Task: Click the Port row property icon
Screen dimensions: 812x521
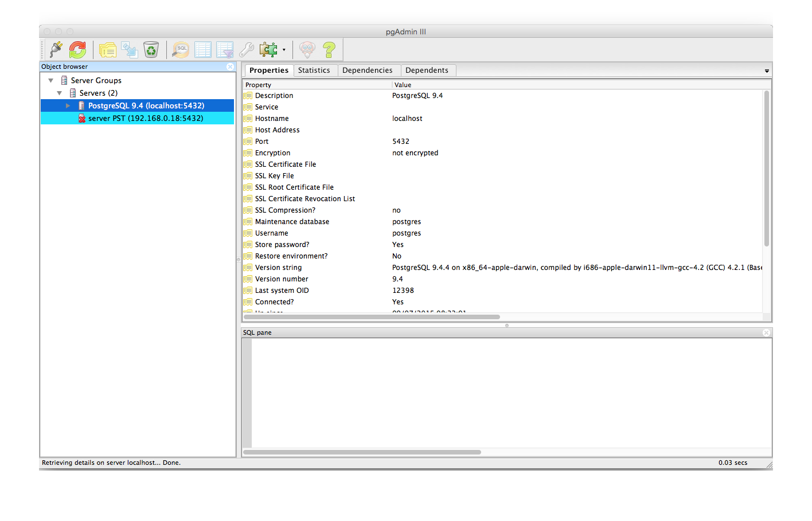Action: (248, 142)
